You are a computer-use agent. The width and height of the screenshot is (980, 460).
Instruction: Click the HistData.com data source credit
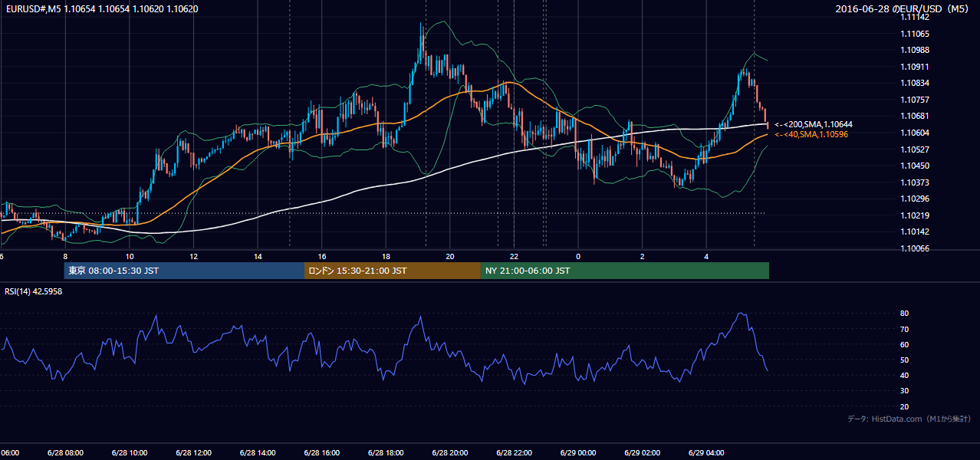click(x=909, y=419)
